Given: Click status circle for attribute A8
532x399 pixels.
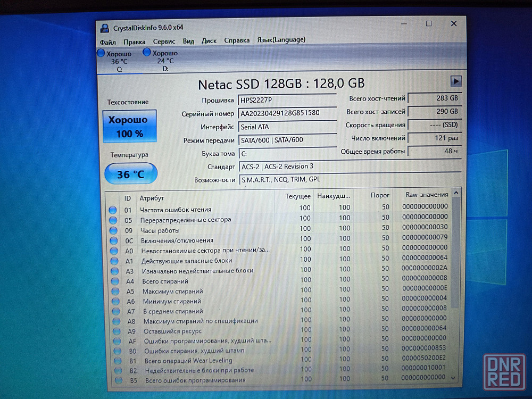Looking at the screenshot, I should click(x=117, y=321).
